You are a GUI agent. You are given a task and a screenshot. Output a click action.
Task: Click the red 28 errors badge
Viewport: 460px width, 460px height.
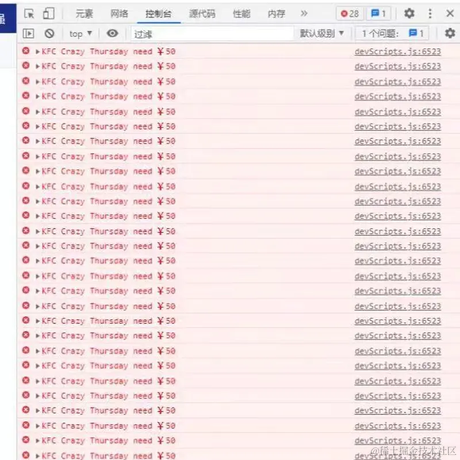point(350,14)
